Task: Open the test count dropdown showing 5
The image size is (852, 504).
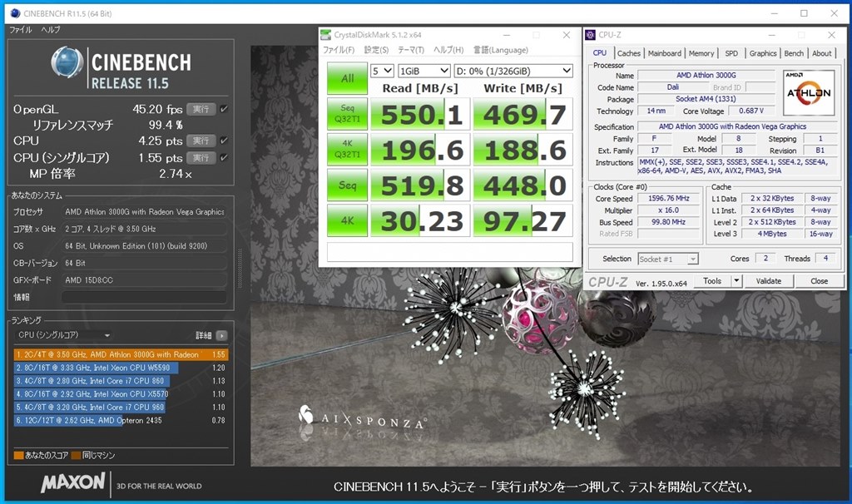Action: click(x=382, y=72)
